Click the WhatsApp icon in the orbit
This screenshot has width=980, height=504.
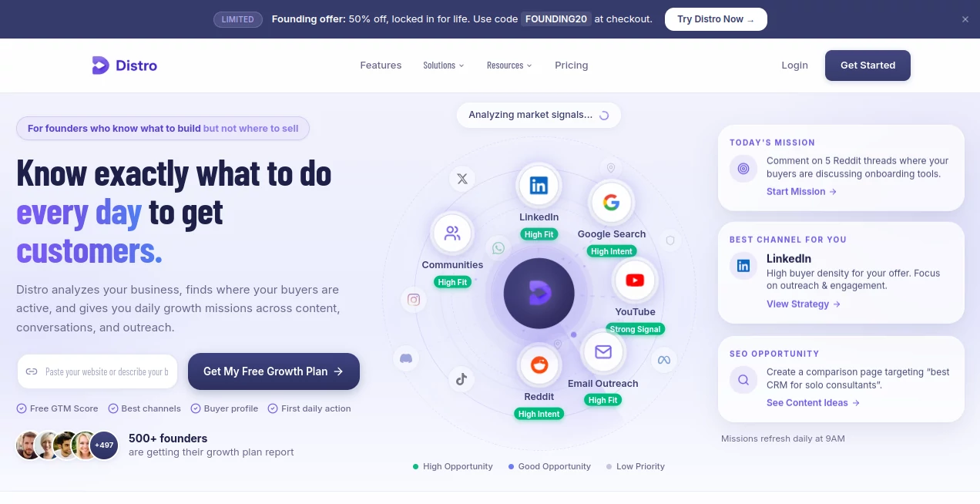[498, 248]
